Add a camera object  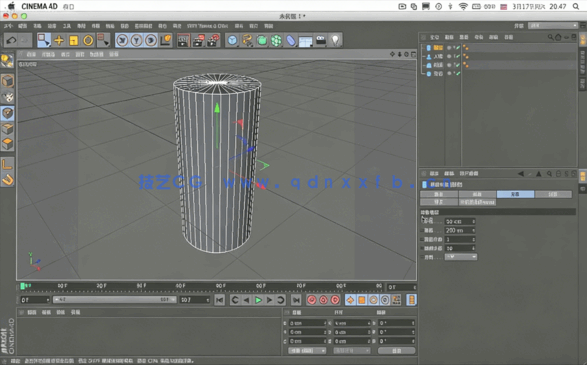pyautogui.click(x=321, y=40)
